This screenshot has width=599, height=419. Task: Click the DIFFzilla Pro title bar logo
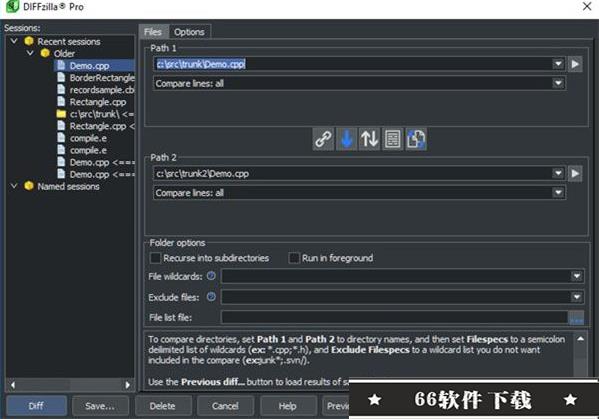tap(12, 6)
